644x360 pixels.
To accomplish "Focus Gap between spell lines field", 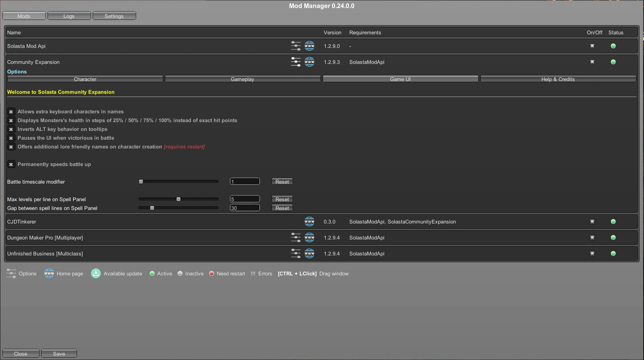I will click(245, 208).
